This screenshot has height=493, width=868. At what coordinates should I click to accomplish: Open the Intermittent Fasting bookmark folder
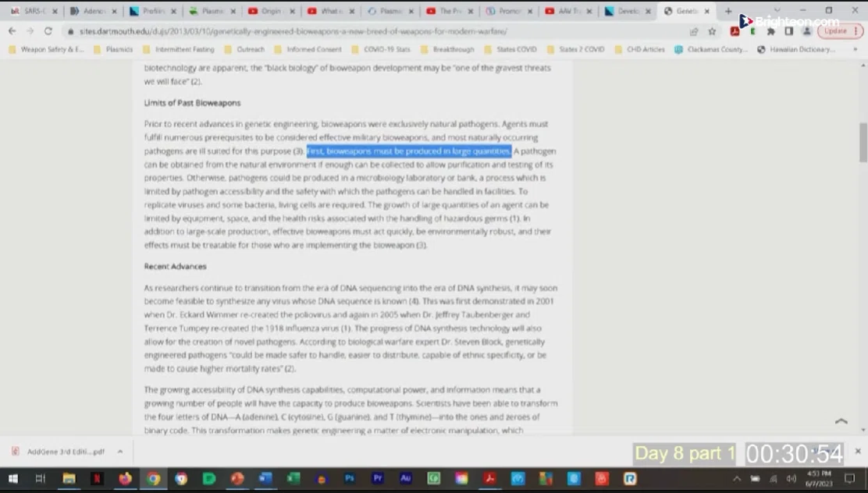point(178,49)
